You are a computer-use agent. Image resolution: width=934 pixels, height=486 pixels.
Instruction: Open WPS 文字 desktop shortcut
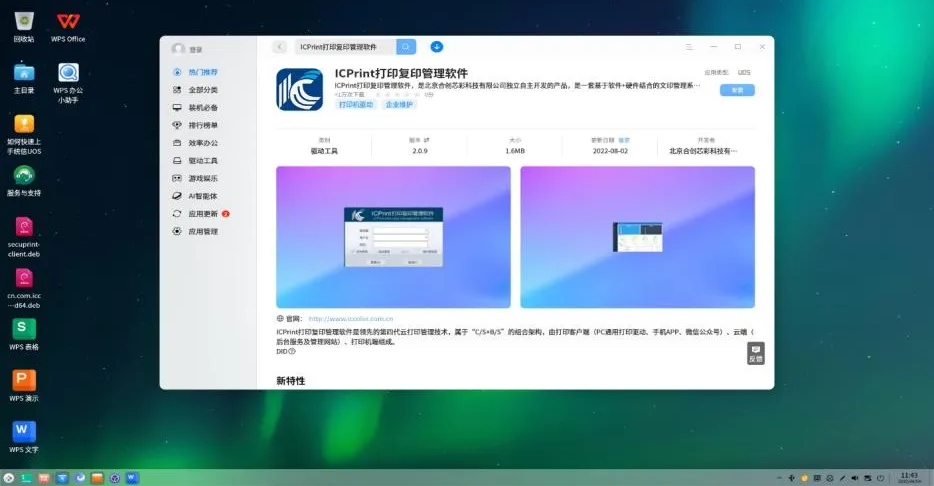[24, 437]
